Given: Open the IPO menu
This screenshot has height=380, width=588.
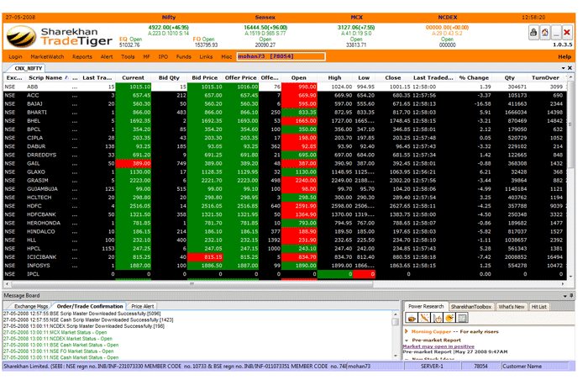Looking at the screenshot, I should coord(163,56).
